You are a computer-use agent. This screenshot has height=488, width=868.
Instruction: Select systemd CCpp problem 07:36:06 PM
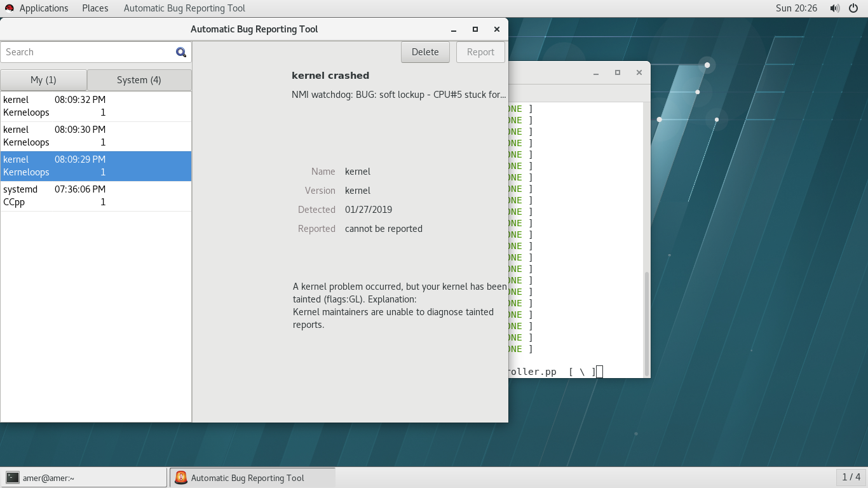click(96, 196)
